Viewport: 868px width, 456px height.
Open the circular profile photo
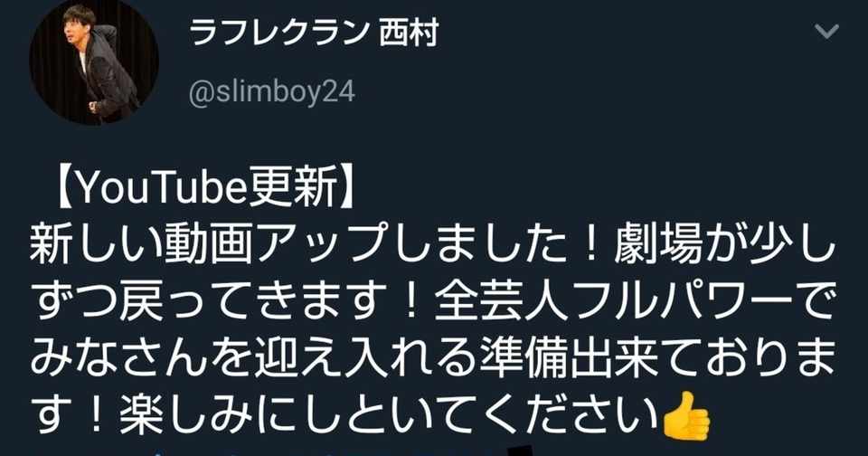point(94,62)
